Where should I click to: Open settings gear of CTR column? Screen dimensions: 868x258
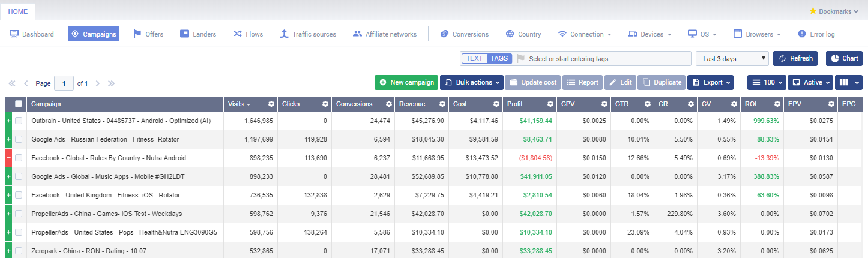pos(647,104)
